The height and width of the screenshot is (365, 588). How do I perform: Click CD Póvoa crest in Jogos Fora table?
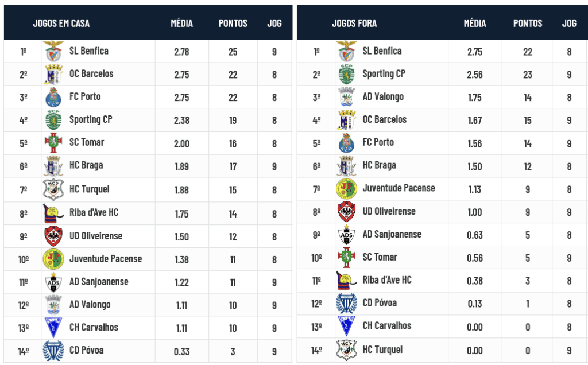(346, 304)
